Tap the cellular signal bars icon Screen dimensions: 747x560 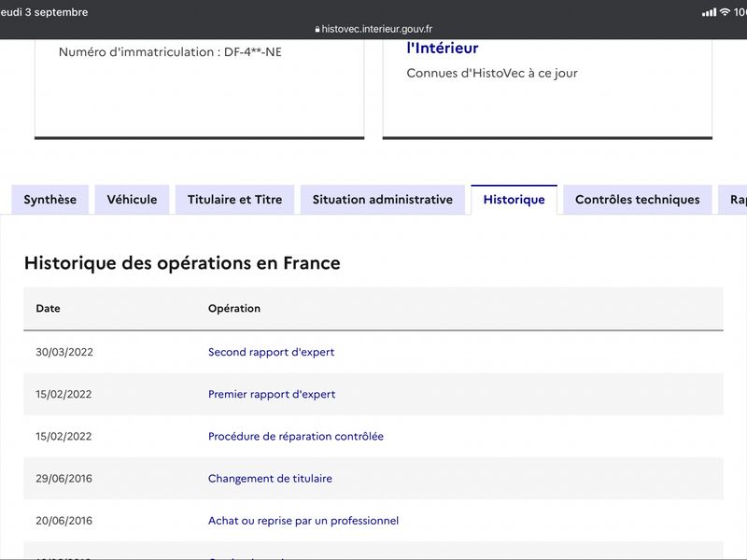709,12
